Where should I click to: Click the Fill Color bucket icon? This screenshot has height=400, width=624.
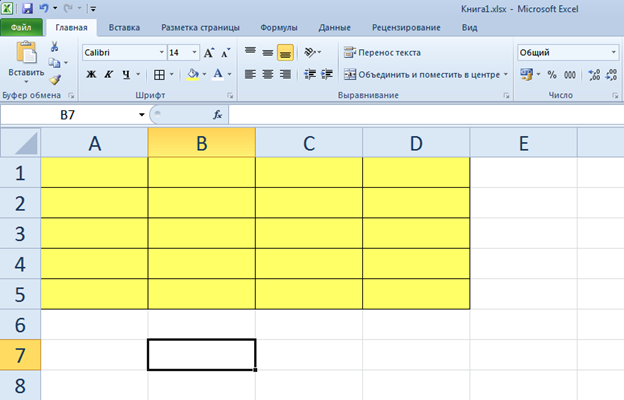click(192, 74)
